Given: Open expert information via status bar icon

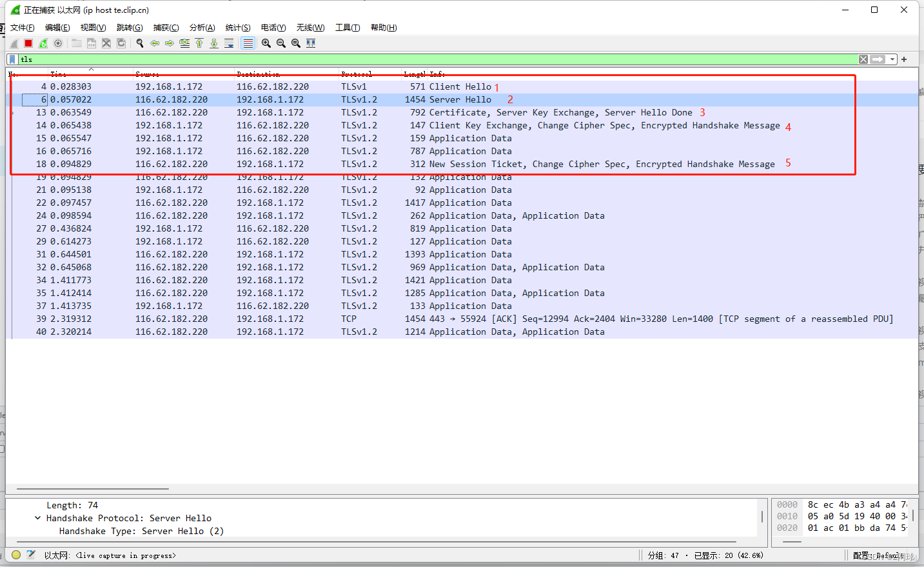Looking at the screenshot, I should tap(16, 555).
